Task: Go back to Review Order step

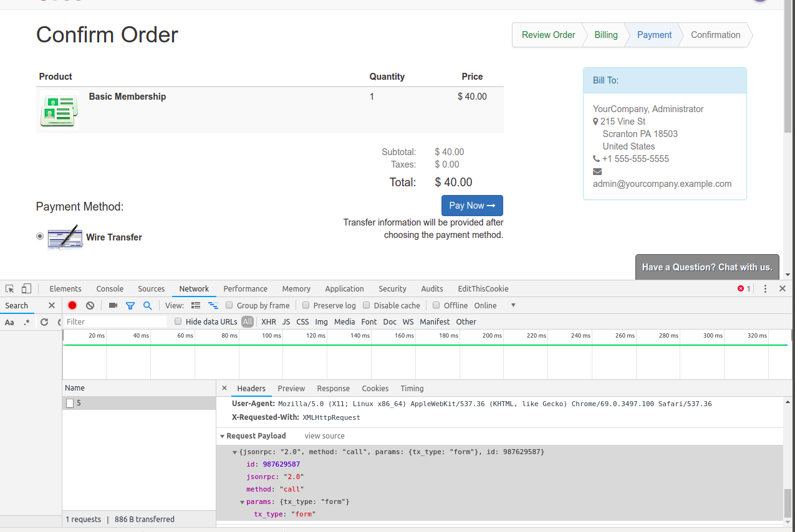Action: 548,35
